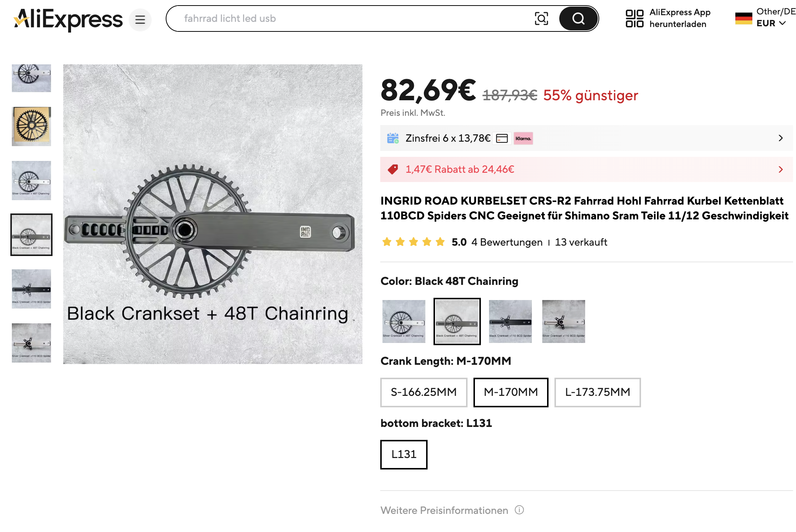
Task: Click the German flag icon
Action: 743,18
